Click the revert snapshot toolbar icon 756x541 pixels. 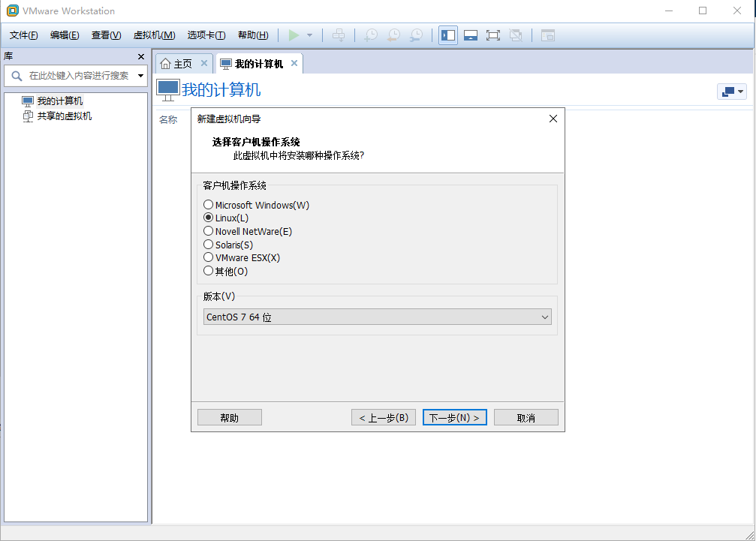pos(393,35)
